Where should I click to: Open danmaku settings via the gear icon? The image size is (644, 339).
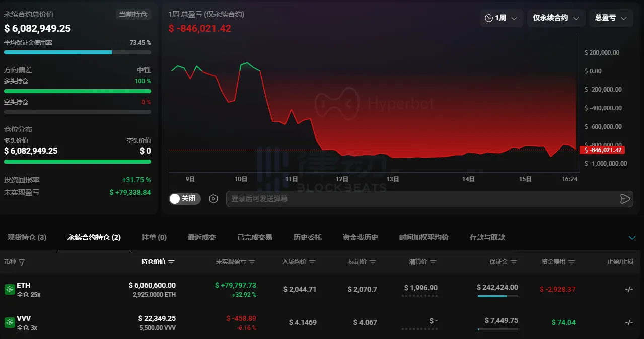click(213, 199)
